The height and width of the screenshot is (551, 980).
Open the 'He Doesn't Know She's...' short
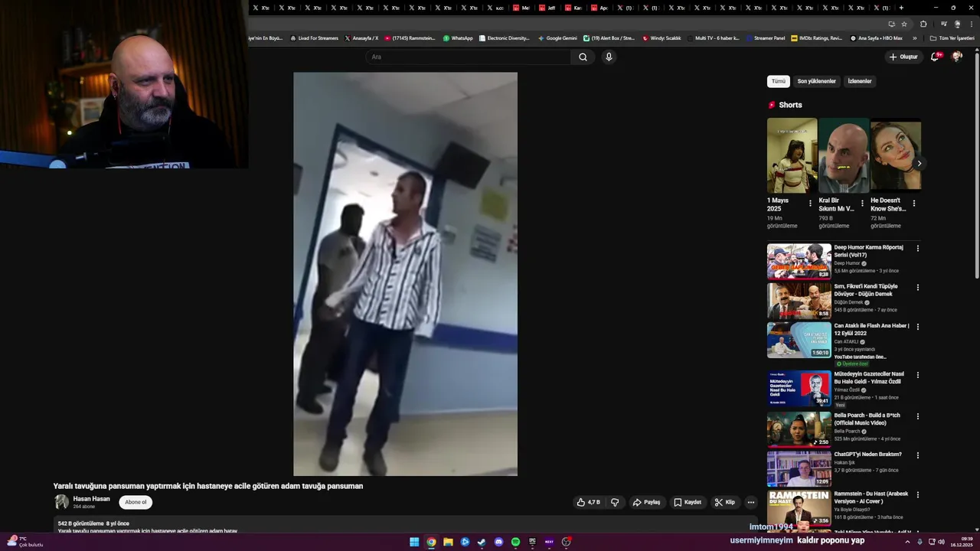tap(896, 155)
